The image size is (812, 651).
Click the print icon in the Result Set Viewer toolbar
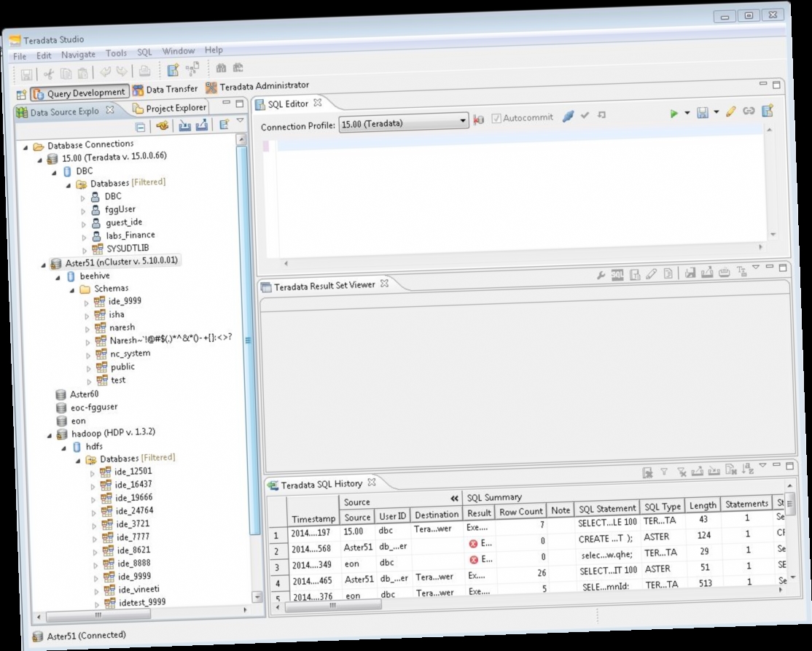coord(724,273)
